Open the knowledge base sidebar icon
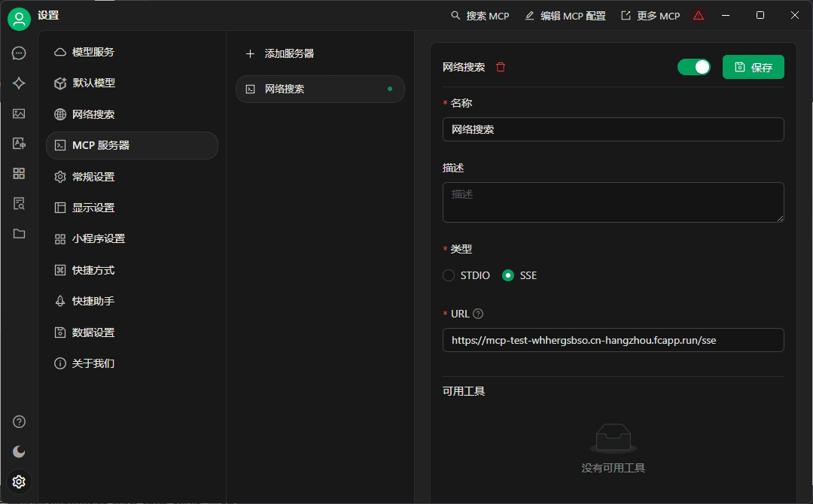 tap(19, 204)
